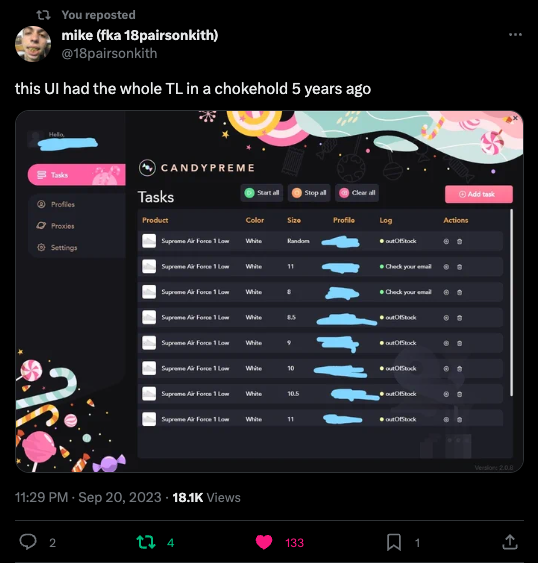The image size is (538, 563).
Task: Bookmark this tweet
Action: (x=394, y=542)
